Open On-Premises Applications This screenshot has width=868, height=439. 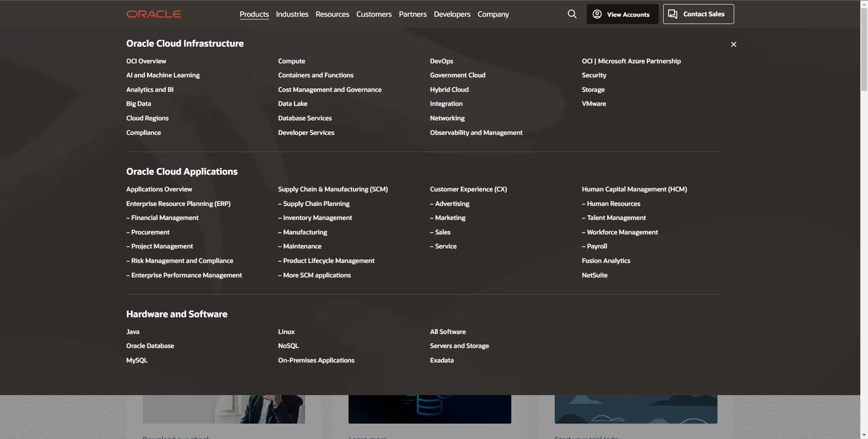[x=316, y=360]
